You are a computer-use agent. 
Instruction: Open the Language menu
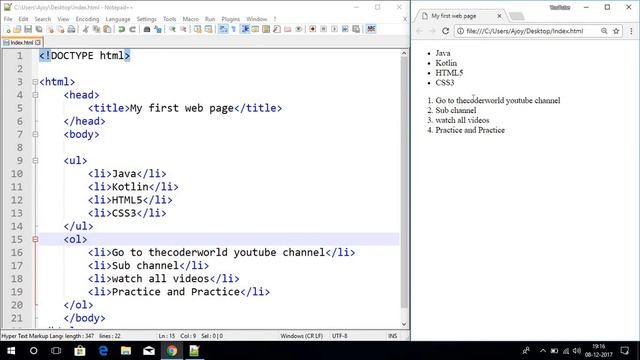coord(118,19)
